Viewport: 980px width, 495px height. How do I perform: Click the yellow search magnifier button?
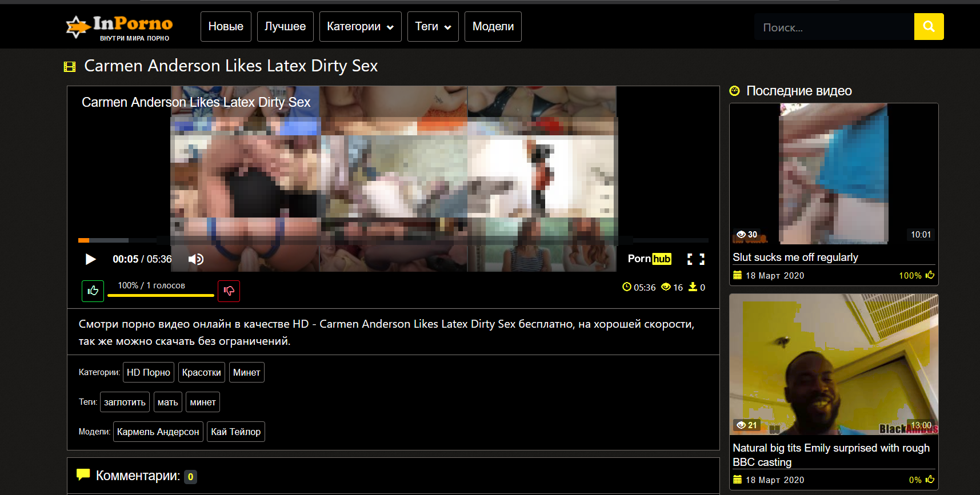pyautogui.click(x=929, y=27)
